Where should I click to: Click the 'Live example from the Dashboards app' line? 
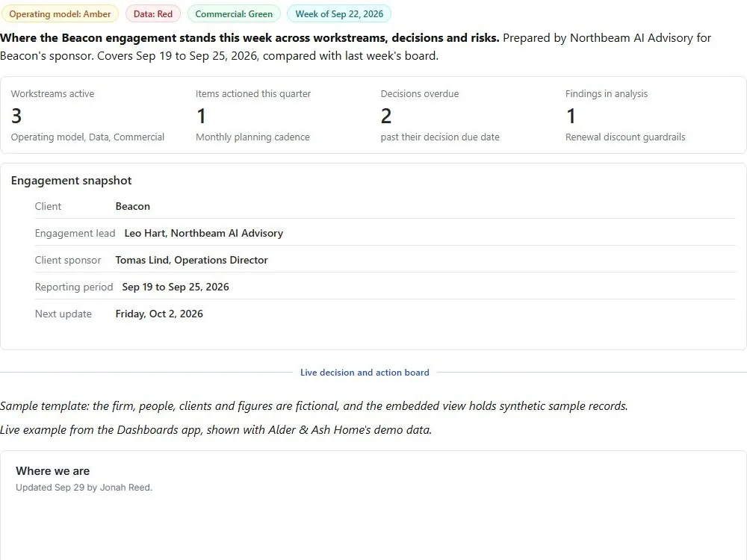tap(216, 429)
